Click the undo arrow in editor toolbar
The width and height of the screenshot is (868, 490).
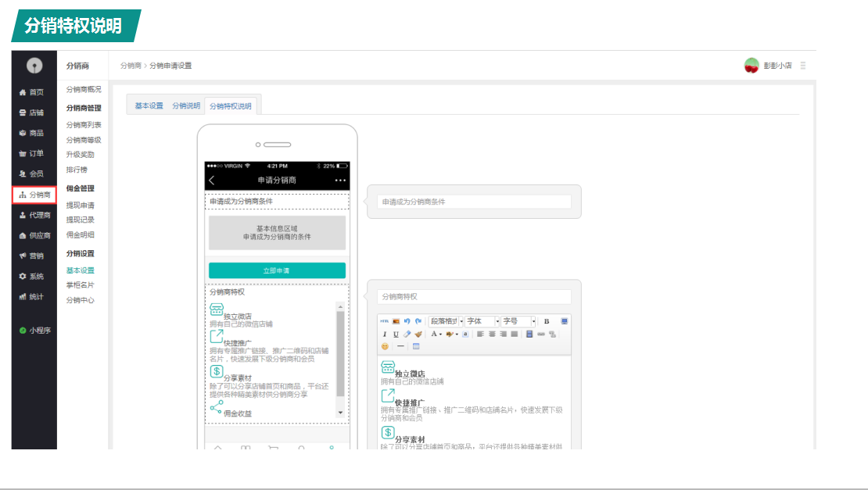point(407,321)
